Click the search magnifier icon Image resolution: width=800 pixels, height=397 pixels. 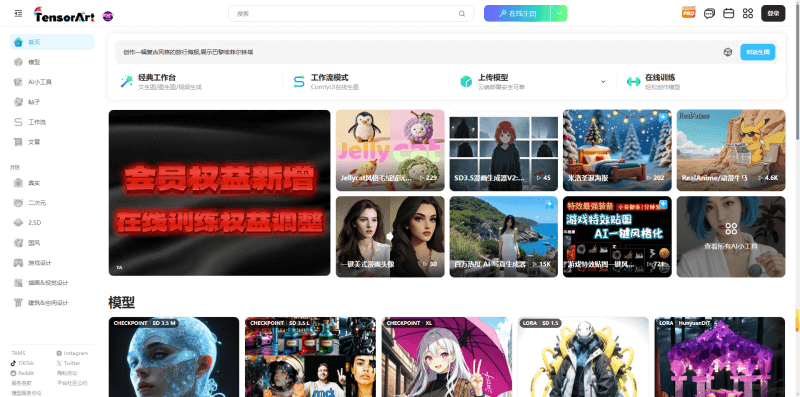462,14
